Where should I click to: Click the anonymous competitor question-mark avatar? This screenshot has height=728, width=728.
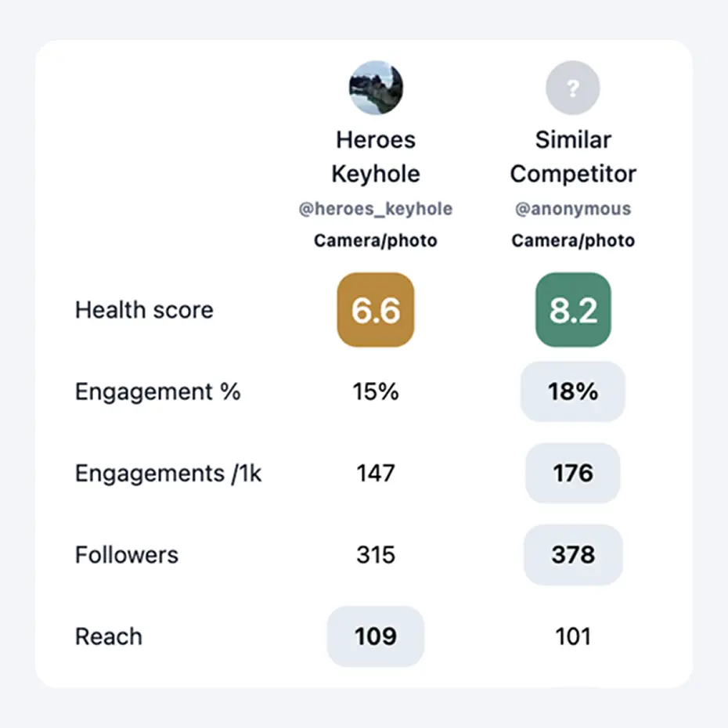pos(572,88)
